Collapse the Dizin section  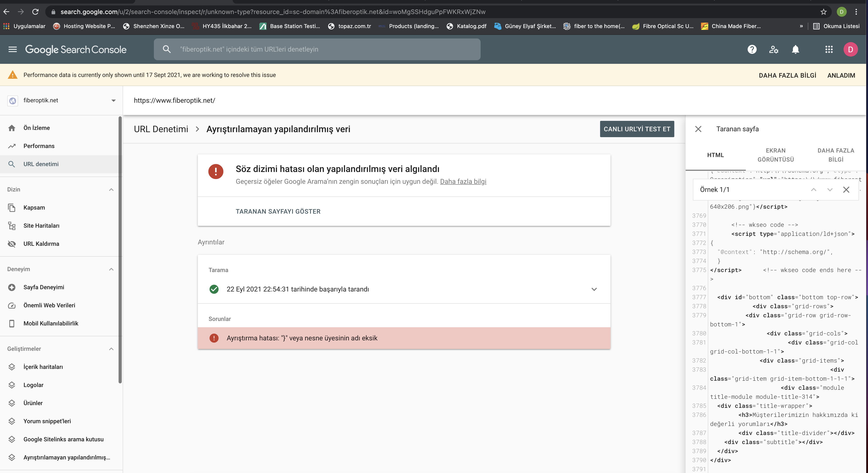pos(111,189)
